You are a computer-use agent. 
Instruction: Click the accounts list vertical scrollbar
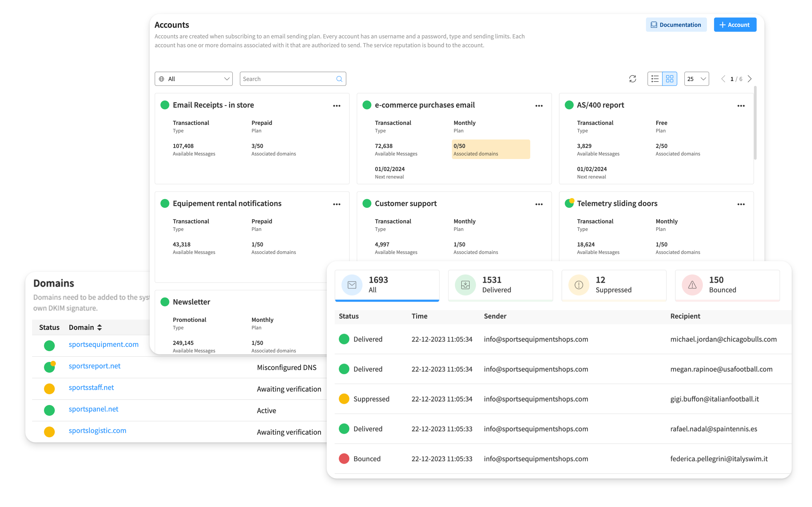(755, 123)
